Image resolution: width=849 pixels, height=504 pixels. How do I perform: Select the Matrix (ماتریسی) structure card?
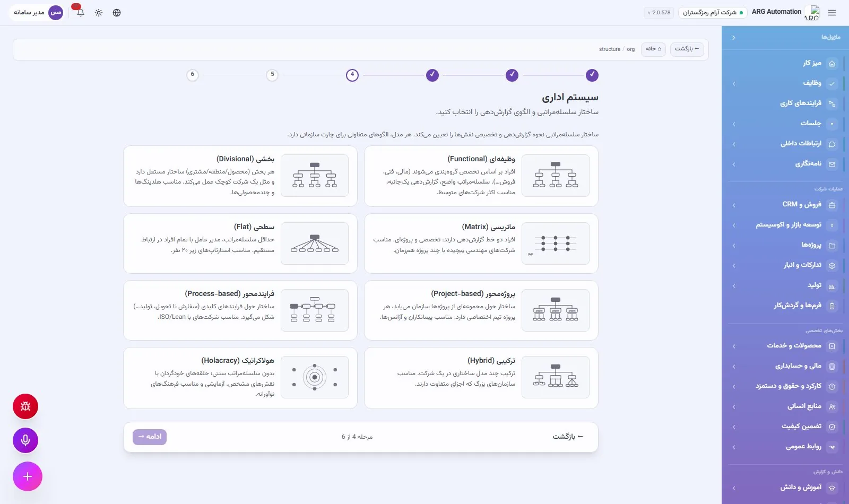coord(481,244)
